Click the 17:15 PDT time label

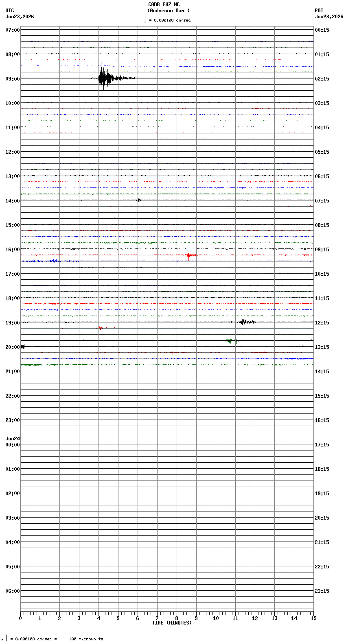coord(322,445)
